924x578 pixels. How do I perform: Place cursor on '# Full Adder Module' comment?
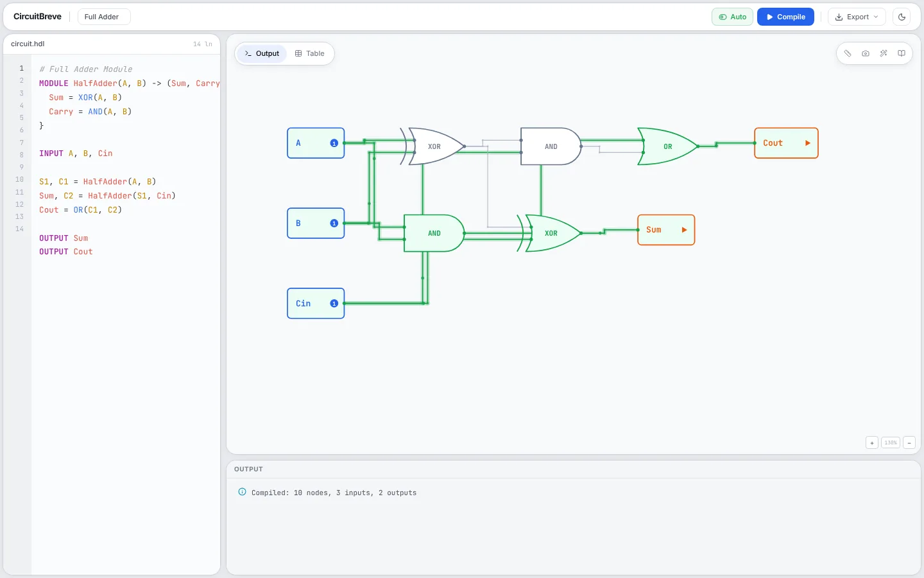[86, 69]
